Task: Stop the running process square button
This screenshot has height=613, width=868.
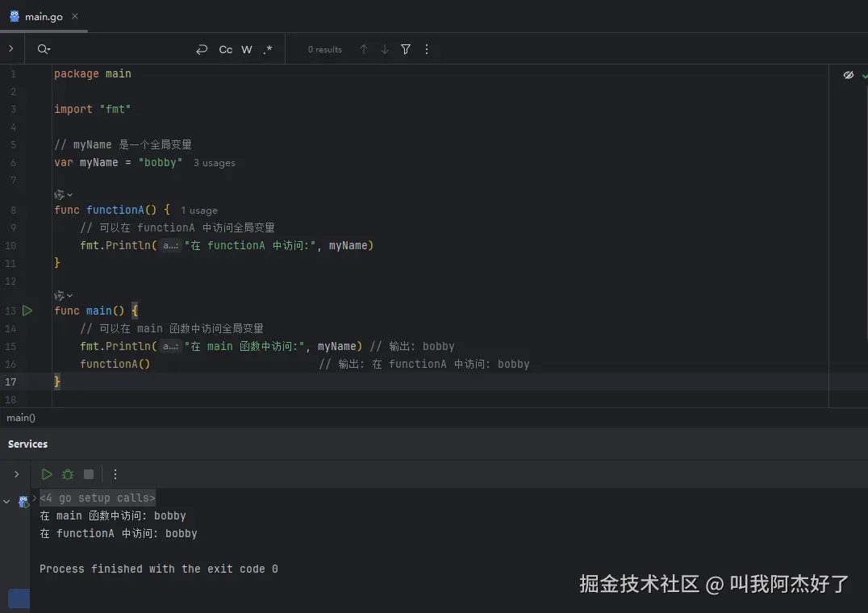Action: pos(89,474)
